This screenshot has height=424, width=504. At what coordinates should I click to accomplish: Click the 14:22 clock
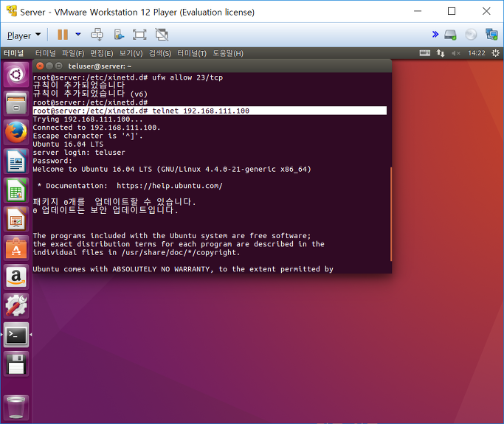click(x=477, y=53)
